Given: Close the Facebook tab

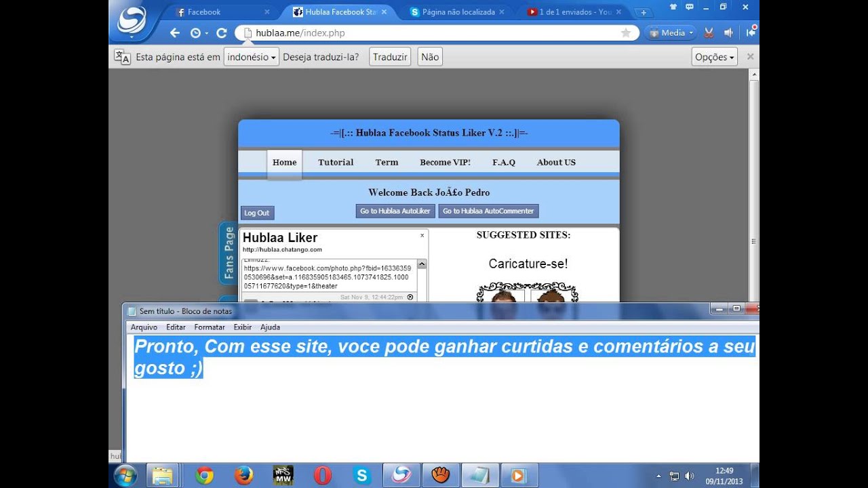Looking at the screenshot, I should (267, 12).
